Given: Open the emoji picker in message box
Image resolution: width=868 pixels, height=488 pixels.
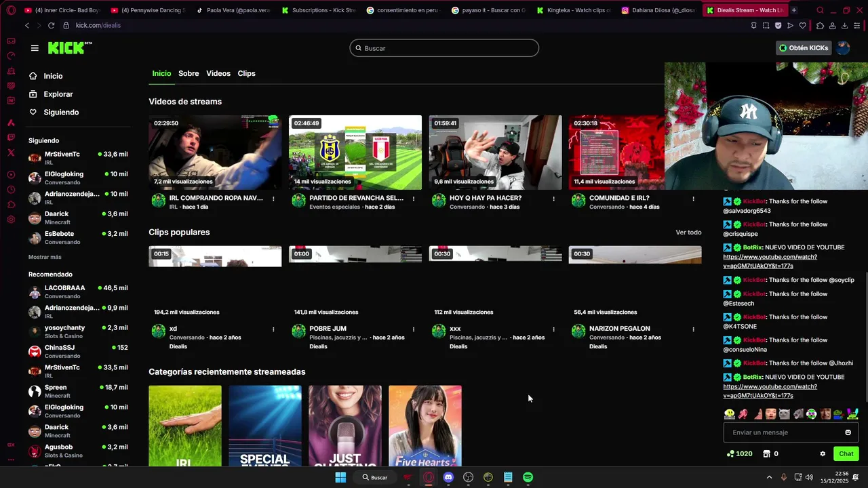Looking at the screenshot, I should point(848,432).
